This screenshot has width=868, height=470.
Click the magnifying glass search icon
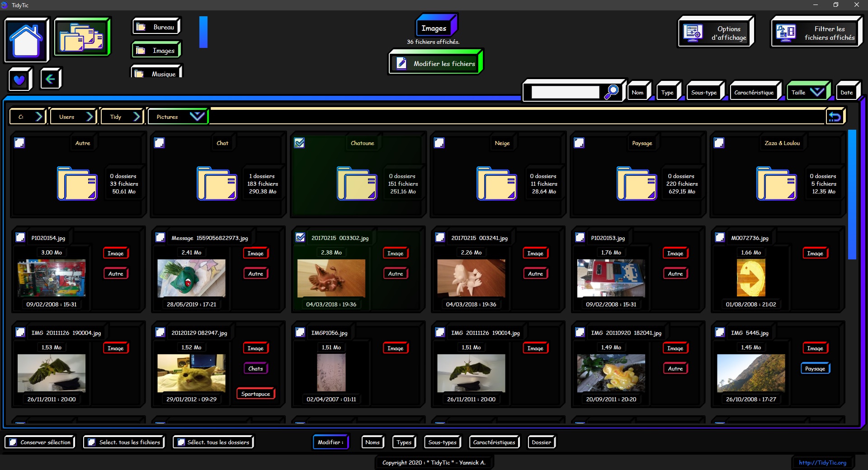click(612, 92)
